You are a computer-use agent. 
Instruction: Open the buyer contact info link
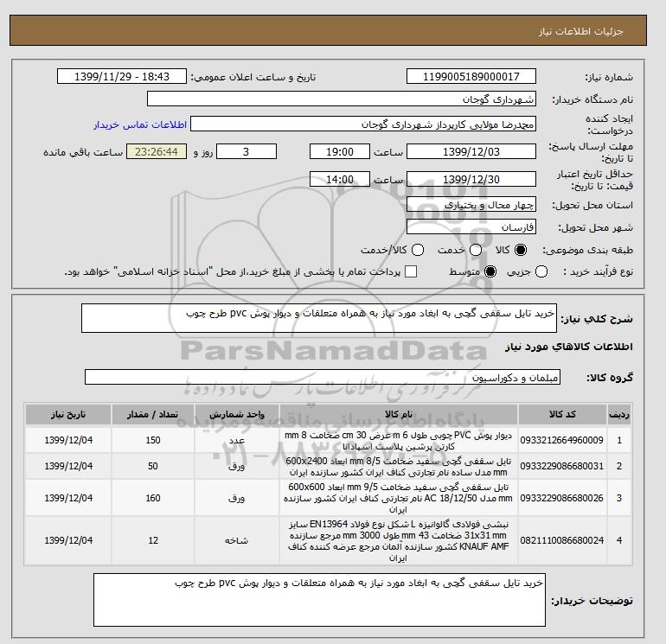(x=140, y=124)
